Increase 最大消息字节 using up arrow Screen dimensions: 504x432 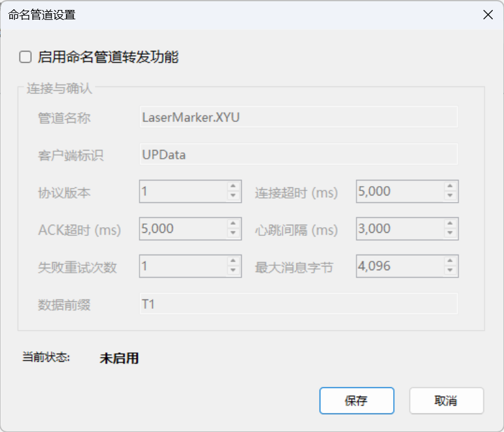pyautogui.click(x=450, y=261)
